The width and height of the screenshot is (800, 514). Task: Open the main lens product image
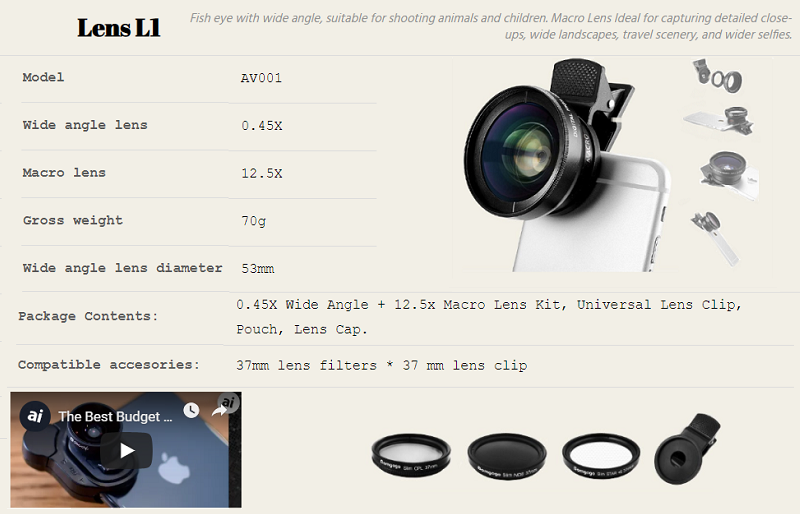tap(566, 166)
